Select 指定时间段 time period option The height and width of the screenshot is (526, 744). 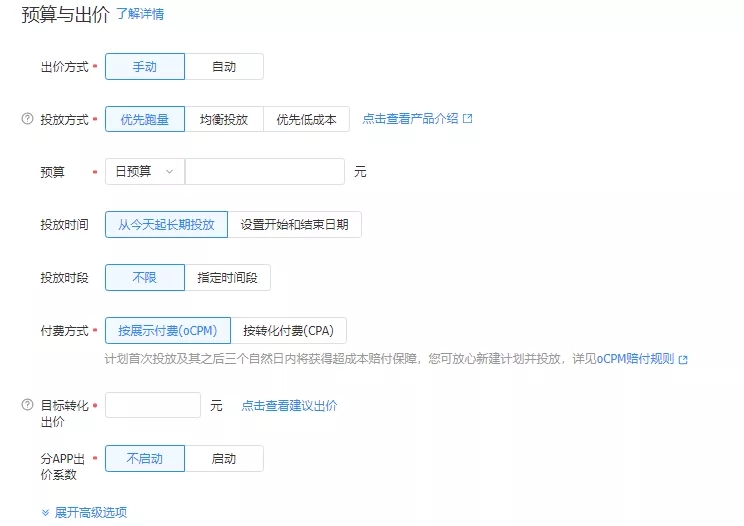(228, 278)
